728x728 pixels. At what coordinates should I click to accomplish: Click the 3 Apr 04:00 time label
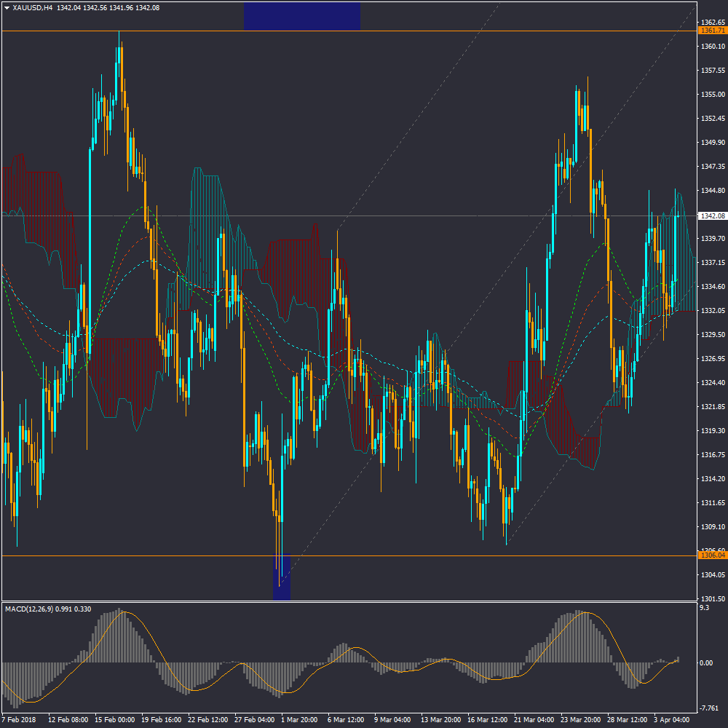click(x=672, y=720)
